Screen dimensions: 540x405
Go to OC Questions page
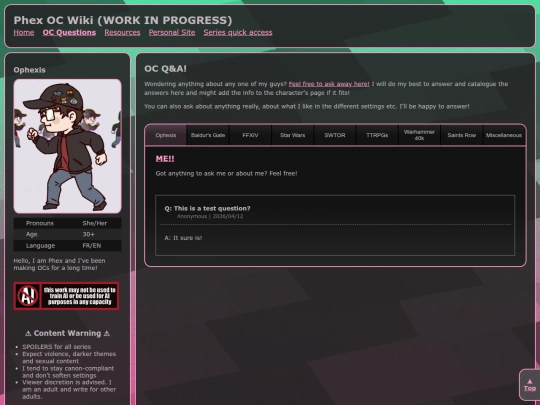pyautogui.click(x=69, y=32)
